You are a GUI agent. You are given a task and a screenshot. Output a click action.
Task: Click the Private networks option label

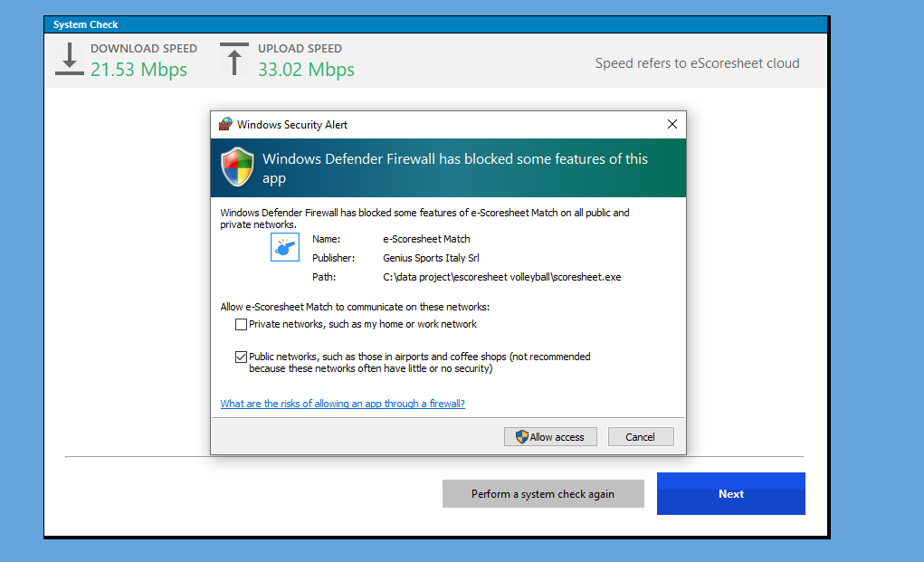[x=363, y=325]
